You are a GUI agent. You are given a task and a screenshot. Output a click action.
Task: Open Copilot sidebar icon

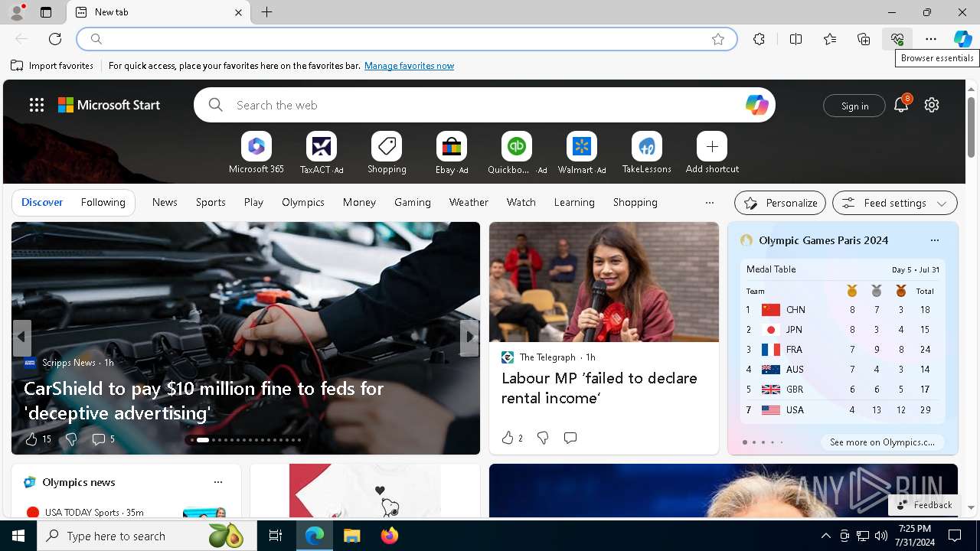pyautogui.click(x=963, y=39)
